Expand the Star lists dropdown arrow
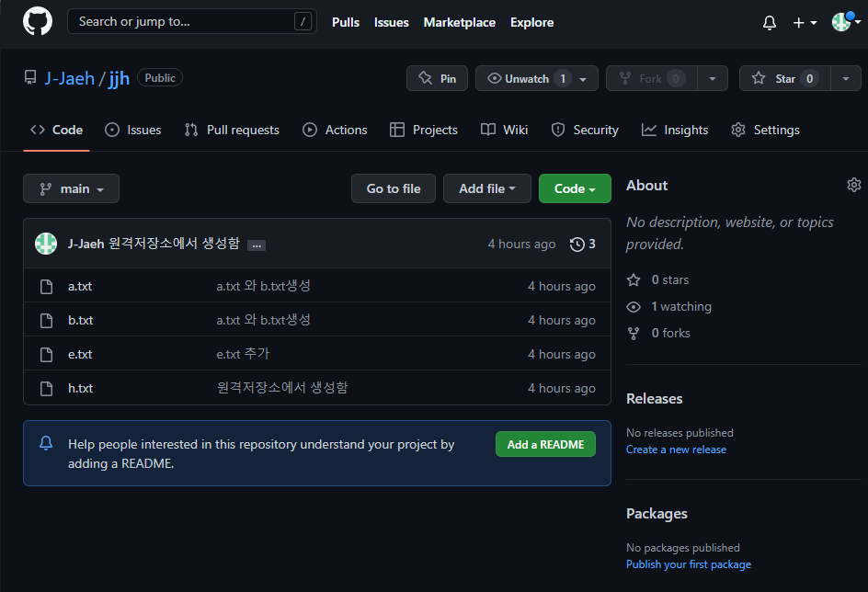 tap(846, 78)
